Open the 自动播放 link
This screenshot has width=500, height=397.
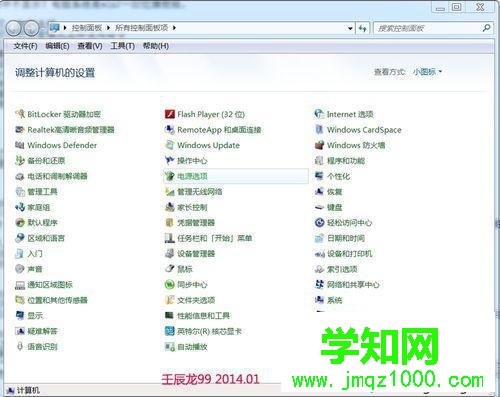point(192,347)
